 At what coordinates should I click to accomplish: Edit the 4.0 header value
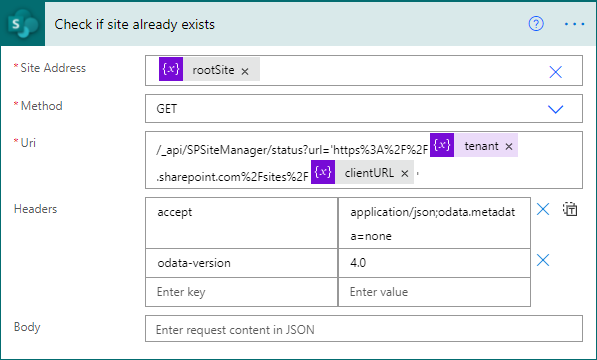pos(434,263)
